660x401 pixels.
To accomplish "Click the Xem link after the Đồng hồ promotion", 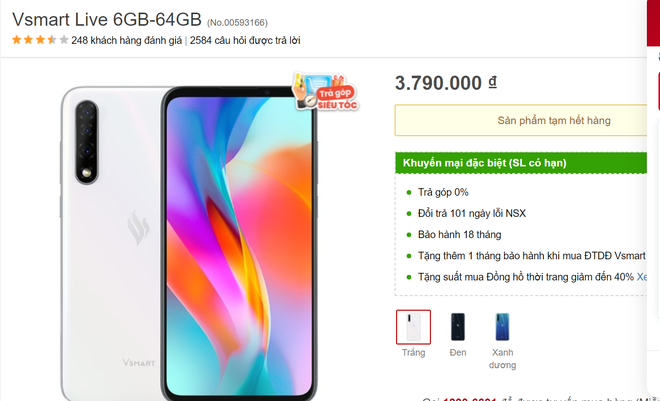I will 641,277.
